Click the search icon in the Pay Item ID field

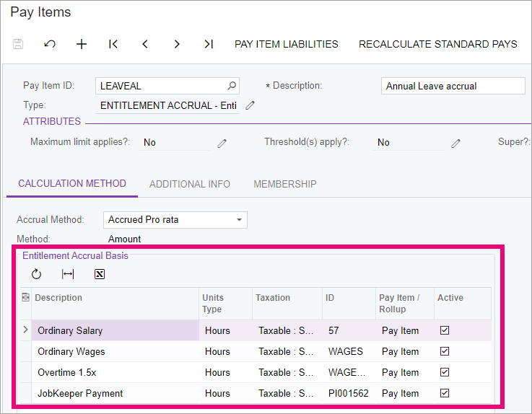[232, 86]
